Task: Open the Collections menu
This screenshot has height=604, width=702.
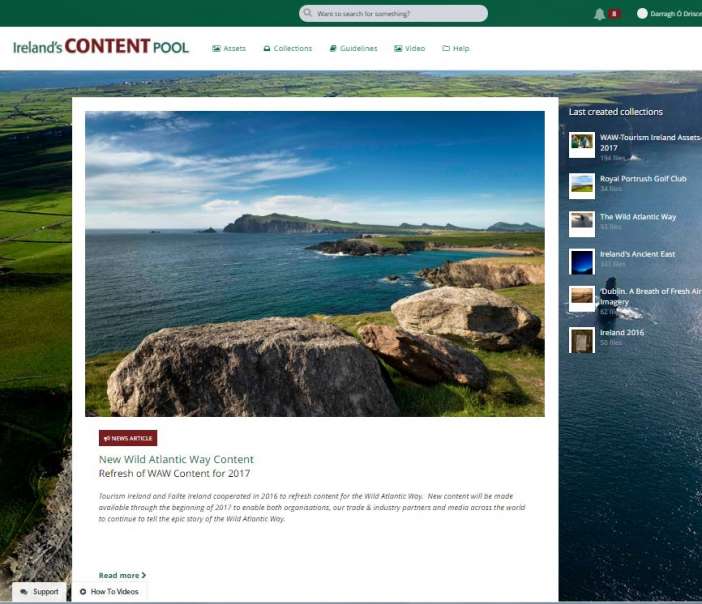Action: point(287,48)
